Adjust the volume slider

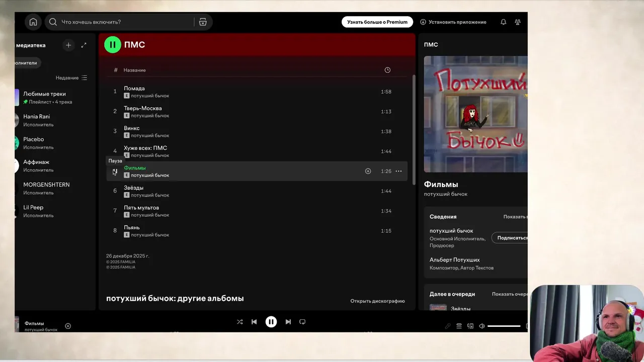(504, 326)
